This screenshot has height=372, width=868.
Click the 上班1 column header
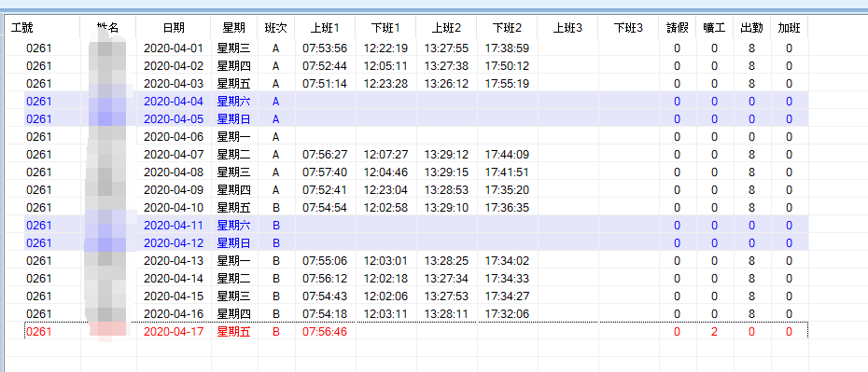(325, 28)
